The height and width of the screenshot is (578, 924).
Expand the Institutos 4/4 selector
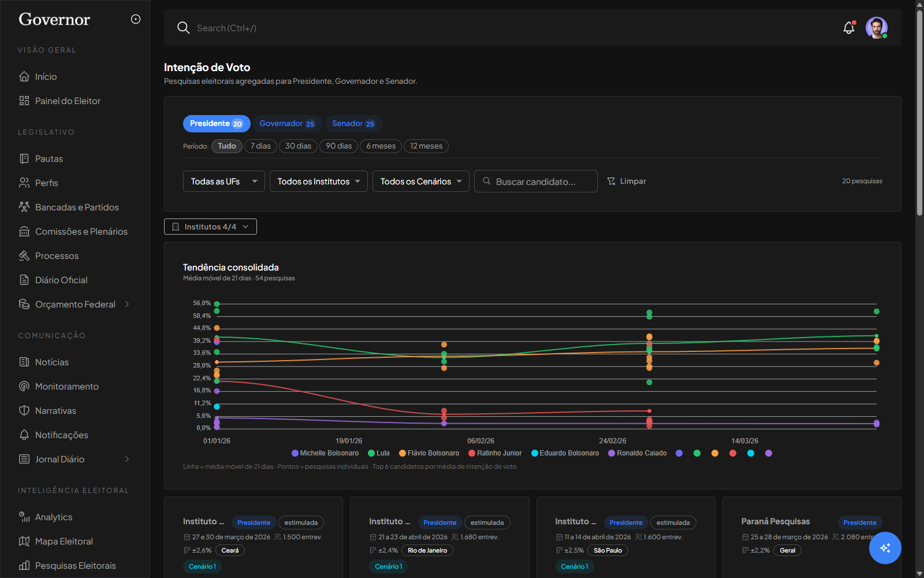coord(210,227)
